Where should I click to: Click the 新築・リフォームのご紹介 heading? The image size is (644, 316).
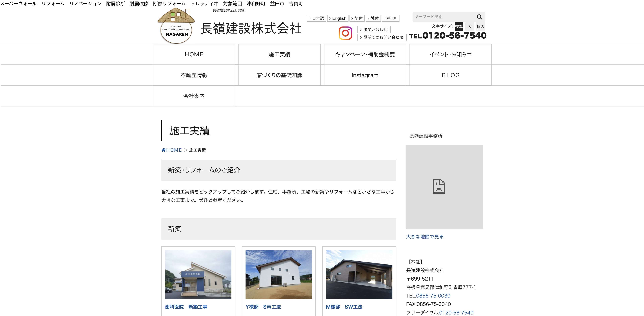click(x=204, y=170)
